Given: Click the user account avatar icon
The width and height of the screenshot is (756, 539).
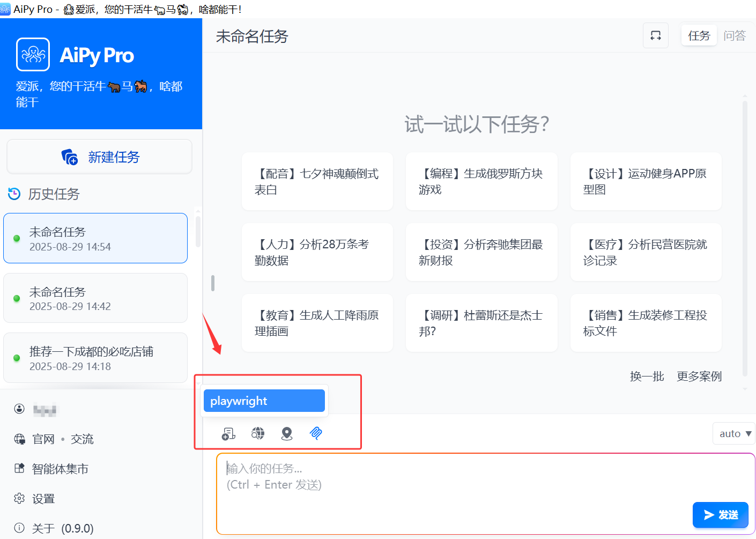Looking at the screenshot, I should [20, 409].
